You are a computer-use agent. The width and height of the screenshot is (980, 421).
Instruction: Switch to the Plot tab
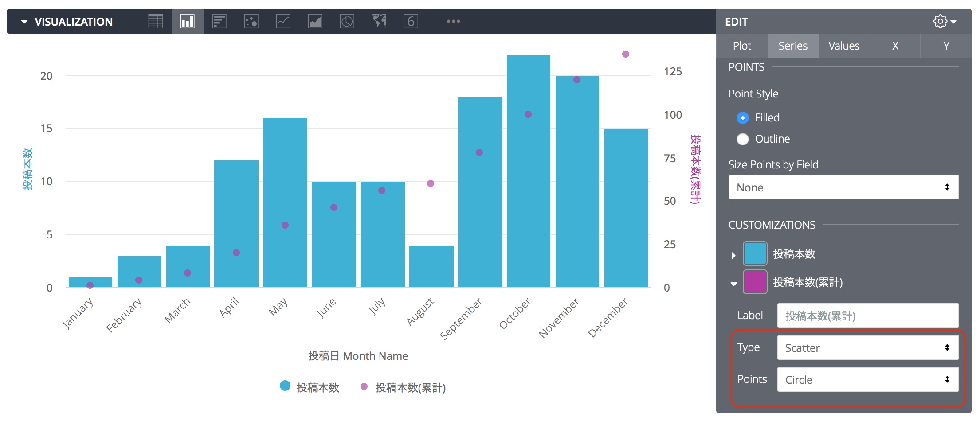741,46
